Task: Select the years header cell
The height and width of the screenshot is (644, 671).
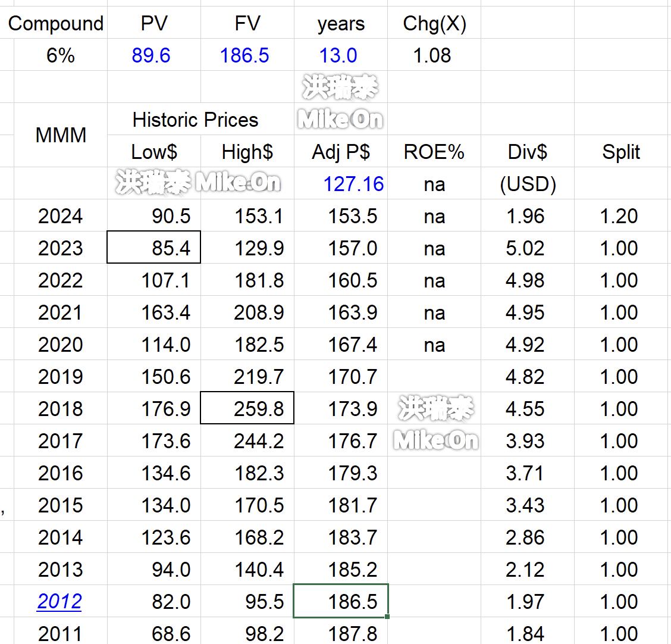Action: (x=341, y=24)
